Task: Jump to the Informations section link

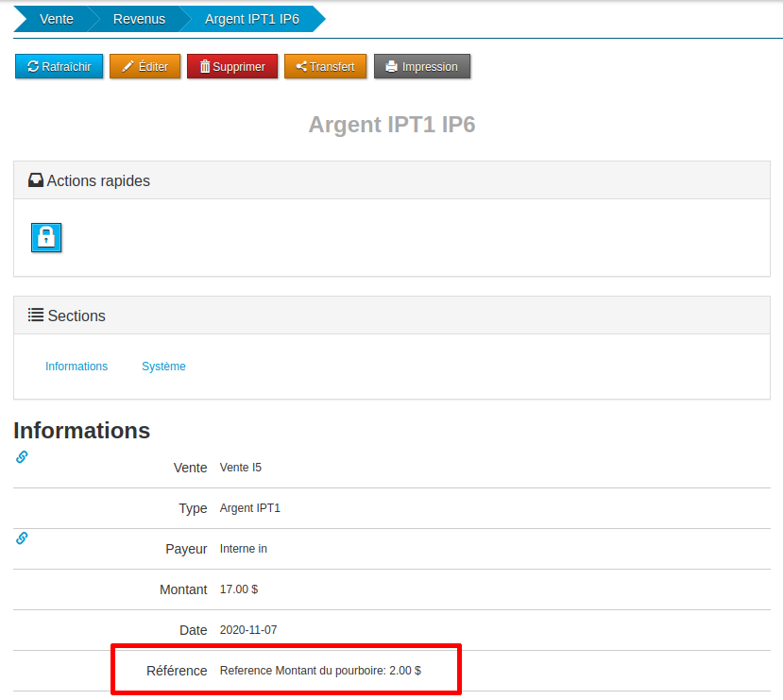Action: [77, 367]
